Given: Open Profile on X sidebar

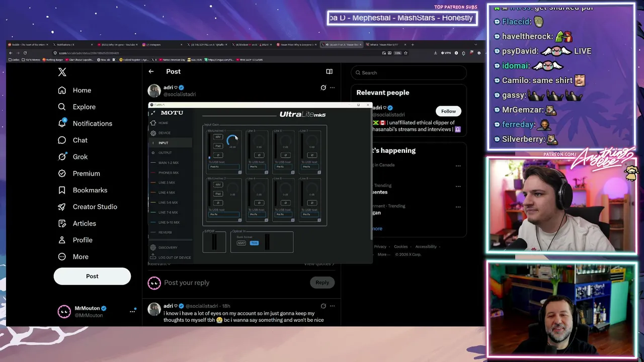Looking at the screenshot, I should pos(76,240).
